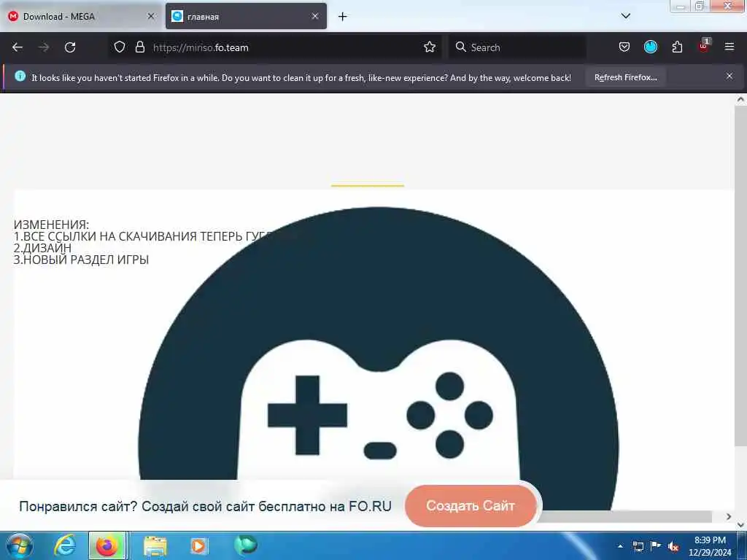The width and height of the screenshot is (747, 560).
Task: Open a new tab with plus
Action: click(343, 17)
